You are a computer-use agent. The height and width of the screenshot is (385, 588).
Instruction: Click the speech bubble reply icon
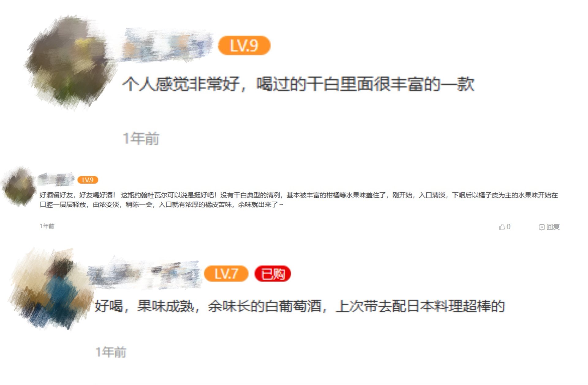pyautogui.click(x=542, y=227)
